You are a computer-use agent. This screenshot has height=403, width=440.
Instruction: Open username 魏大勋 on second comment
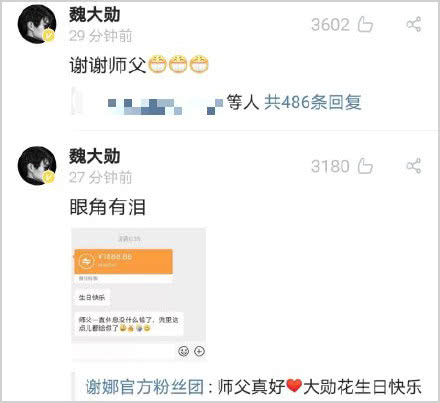coord(94,157)
